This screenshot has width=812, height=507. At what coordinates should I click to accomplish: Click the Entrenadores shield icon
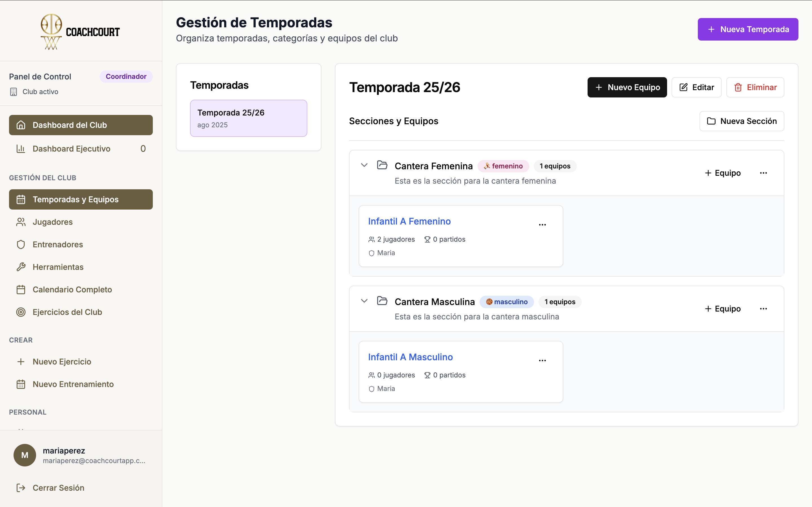point(21,244)
